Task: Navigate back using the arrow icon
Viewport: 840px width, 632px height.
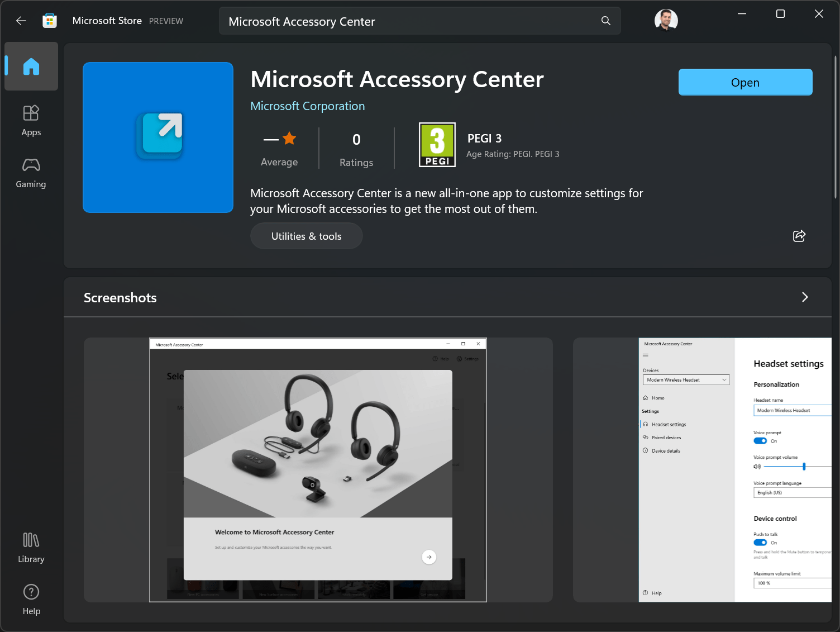Action: pos(21,20)
